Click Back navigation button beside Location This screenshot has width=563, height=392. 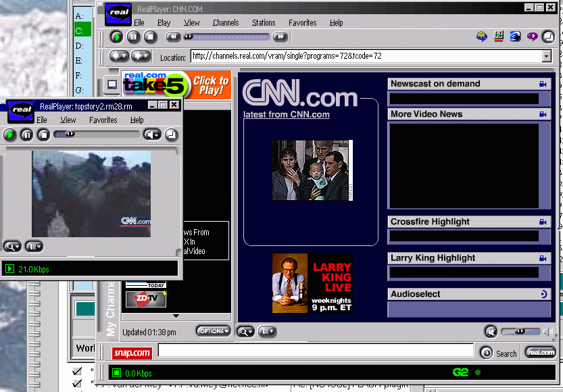tap(119, 56)
